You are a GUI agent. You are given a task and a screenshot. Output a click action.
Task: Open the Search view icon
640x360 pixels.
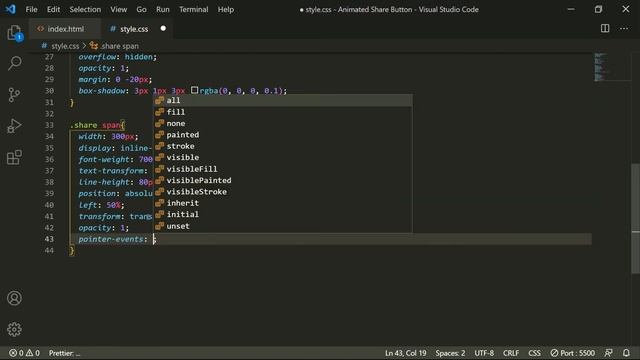point(14,63)
